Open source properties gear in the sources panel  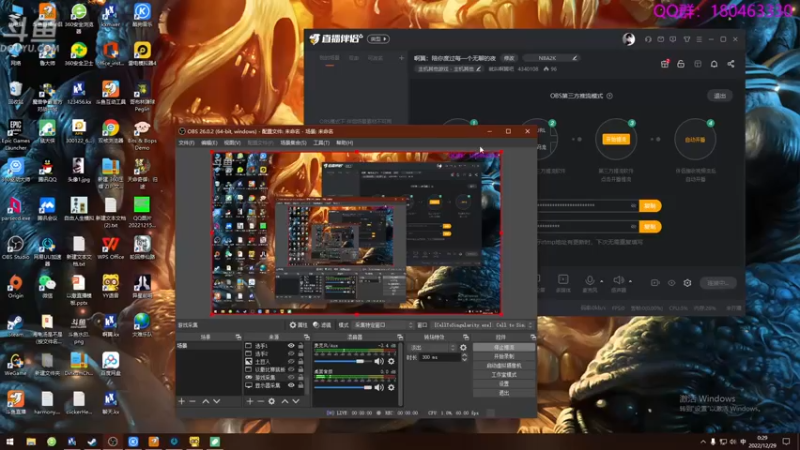pos(271,402)
